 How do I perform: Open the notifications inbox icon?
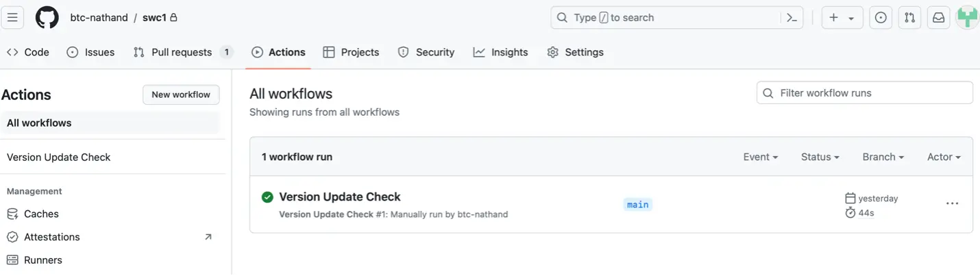pos(938,18)
